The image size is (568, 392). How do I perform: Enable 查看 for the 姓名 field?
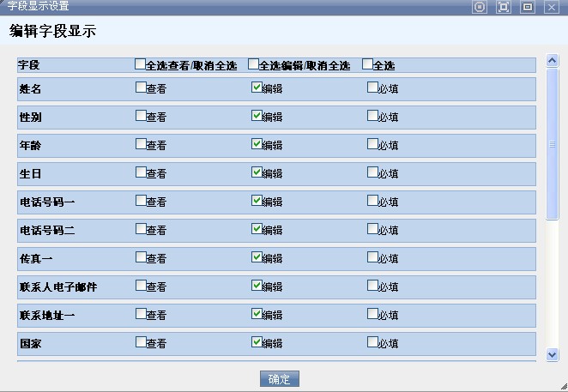coord(141,87)
